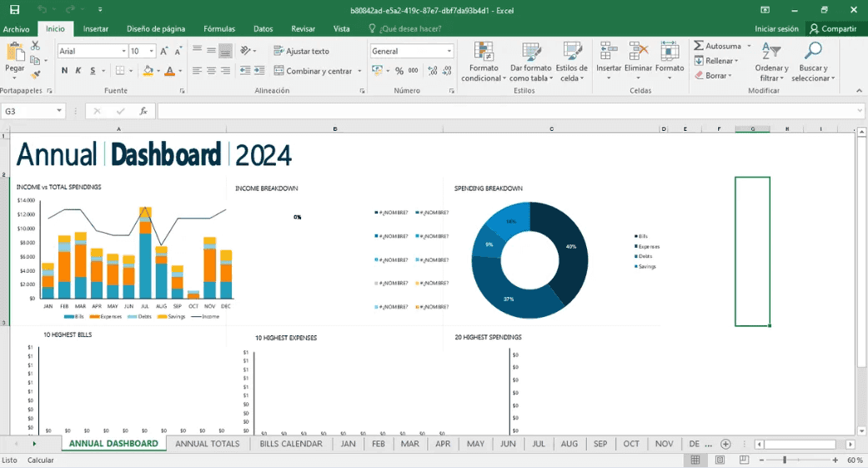Click Iniciar sesión link
The width and height of the screenshot is (868, 468).
776,29
